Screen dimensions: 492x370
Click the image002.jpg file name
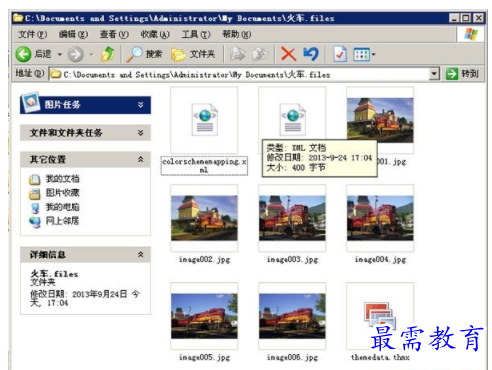[x=204, y=259]
